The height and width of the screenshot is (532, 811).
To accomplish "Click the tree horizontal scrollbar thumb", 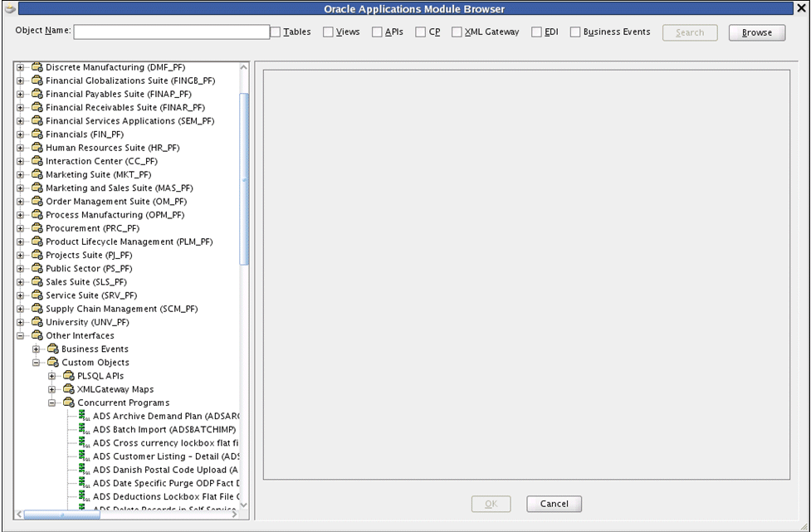I will [62, 515].
